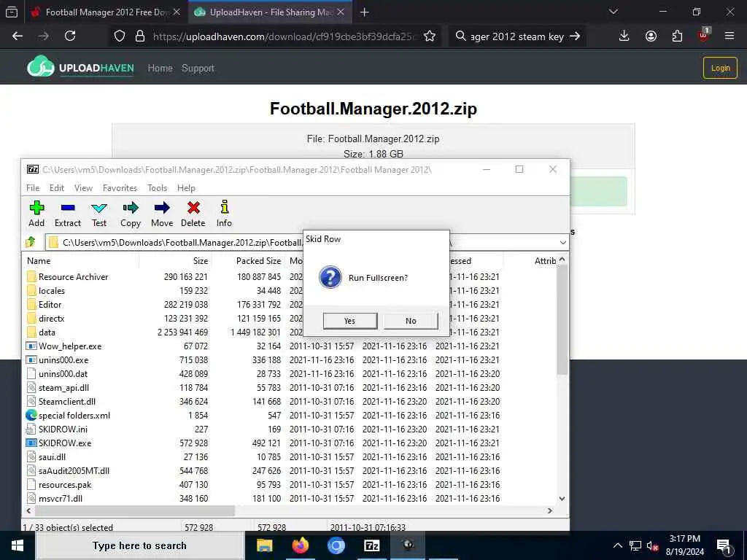Select the steam_api.dll file icon

click(31, 388)
